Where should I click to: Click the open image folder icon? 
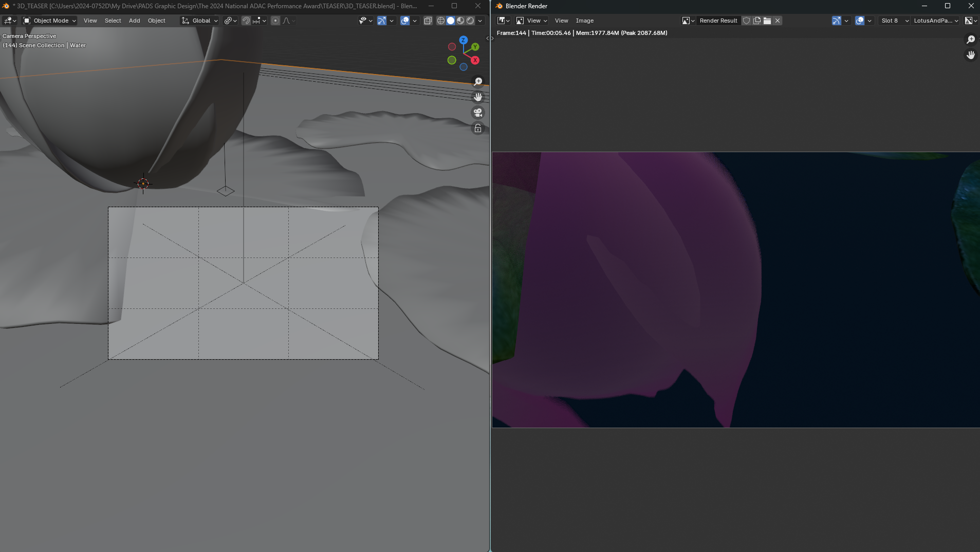click(x=767, y=21)
